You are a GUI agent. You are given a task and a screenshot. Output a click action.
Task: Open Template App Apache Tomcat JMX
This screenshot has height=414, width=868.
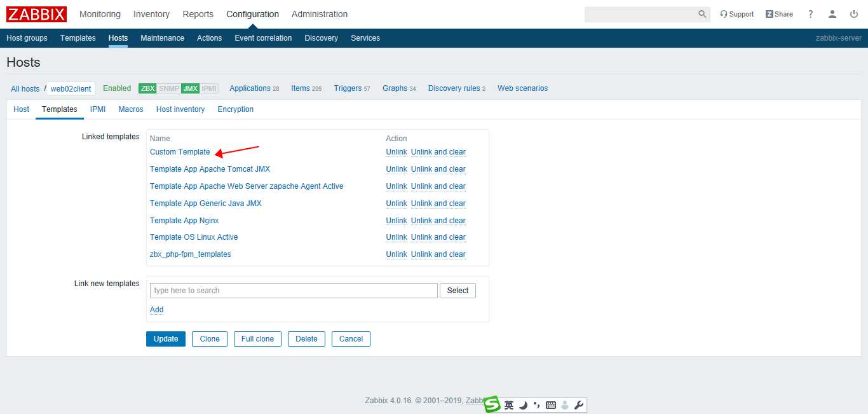point(210,169)
